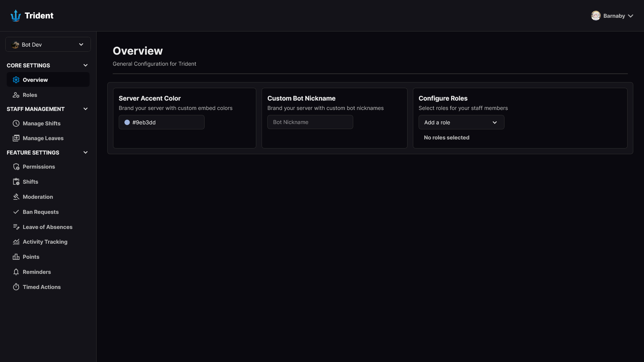Click the accent color swatch circle
This screenshot has height=362, width=644.
(x=127, y=122)
